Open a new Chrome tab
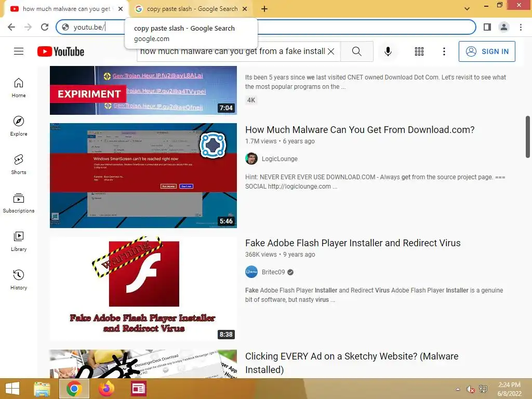Screen dimensions: 532x399 tap(264, 9)
